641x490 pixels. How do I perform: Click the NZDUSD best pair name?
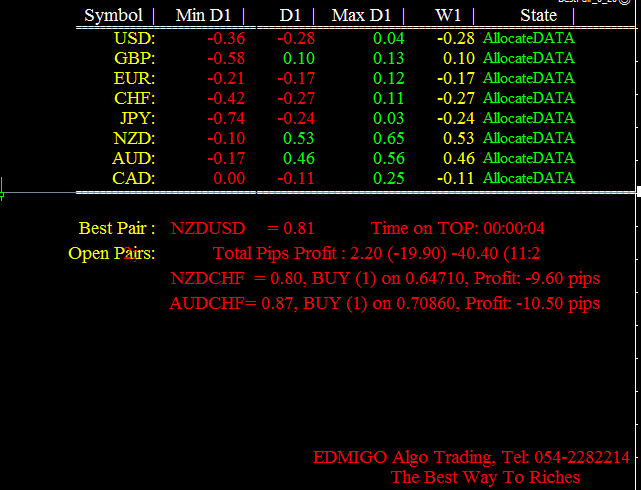click(208, 228)
